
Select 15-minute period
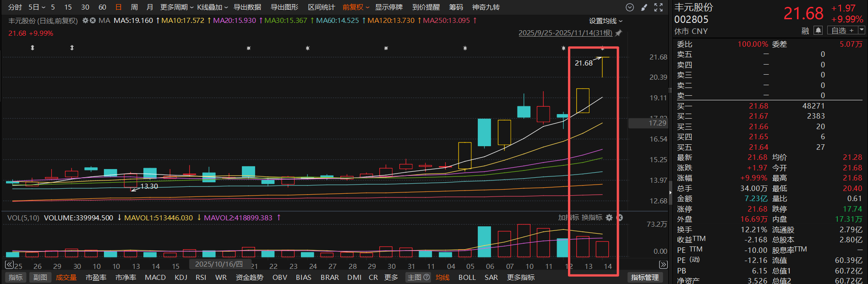[68, 7]
